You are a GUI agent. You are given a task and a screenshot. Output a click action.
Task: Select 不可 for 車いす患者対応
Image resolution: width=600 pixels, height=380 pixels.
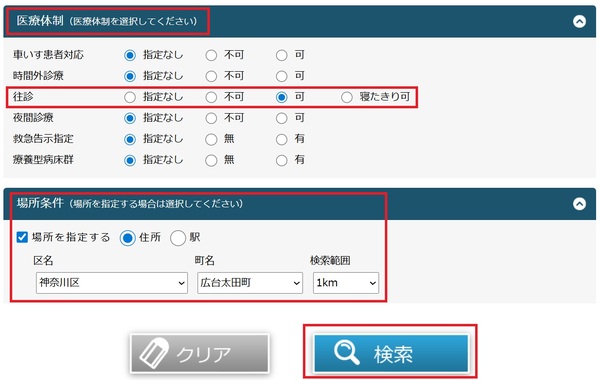(x=211, y=55)
